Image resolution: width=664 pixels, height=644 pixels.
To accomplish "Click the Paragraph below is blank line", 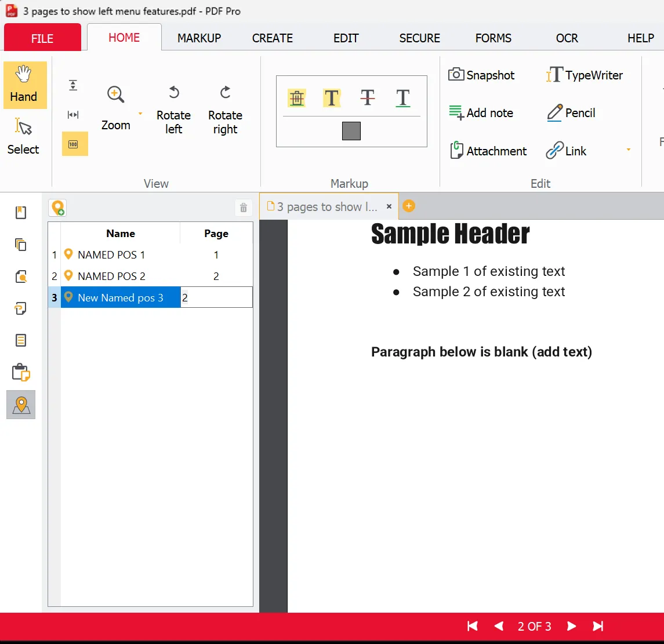I will point(481,352).
